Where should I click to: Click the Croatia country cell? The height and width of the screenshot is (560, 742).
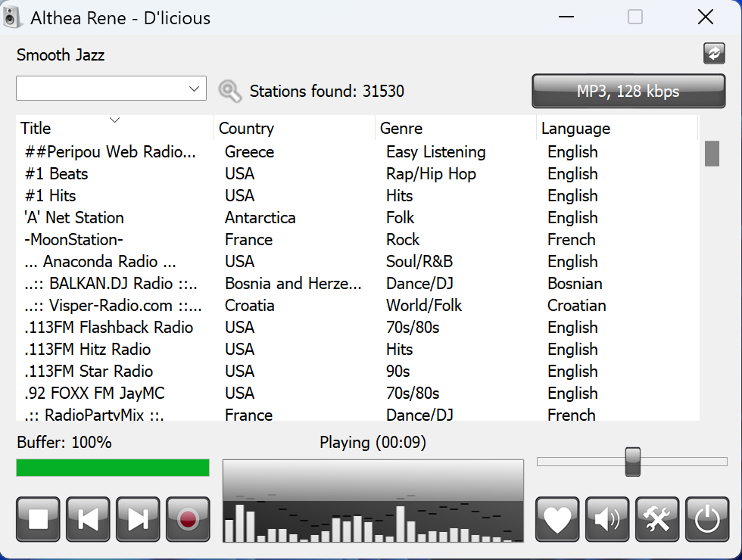click(250, 306)
